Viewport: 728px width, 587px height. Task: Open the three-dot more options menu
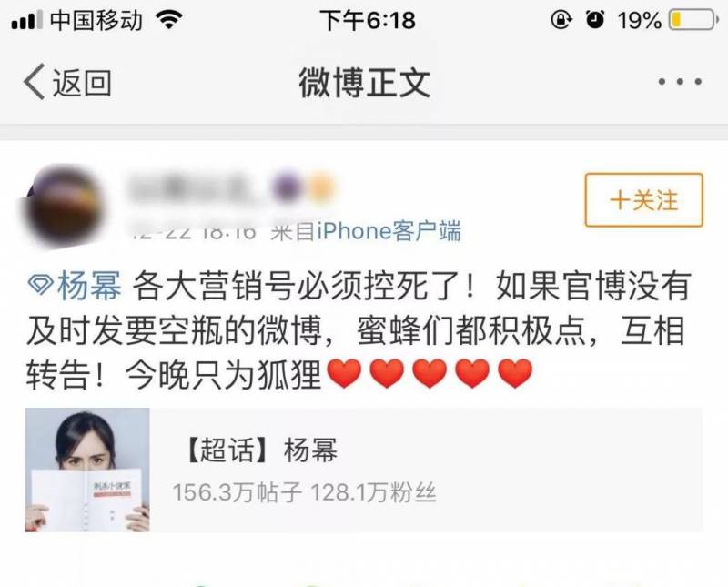coord(680,82)
